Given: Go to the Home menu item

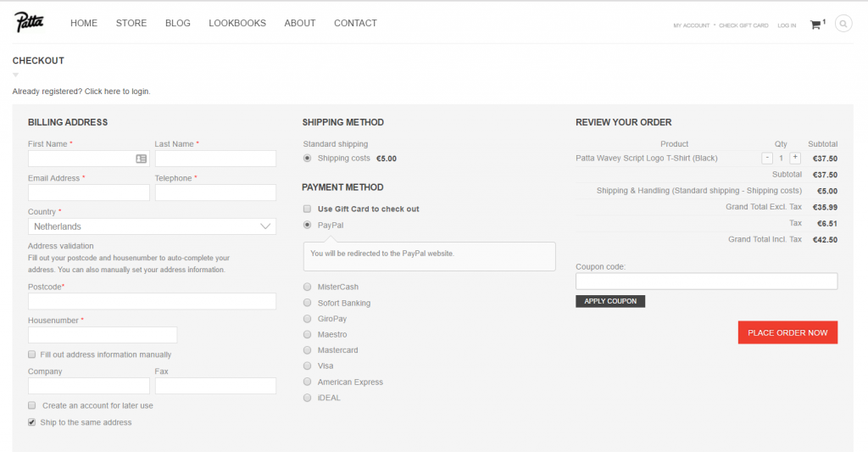Looking at the screenshot, I should (84, 23).
